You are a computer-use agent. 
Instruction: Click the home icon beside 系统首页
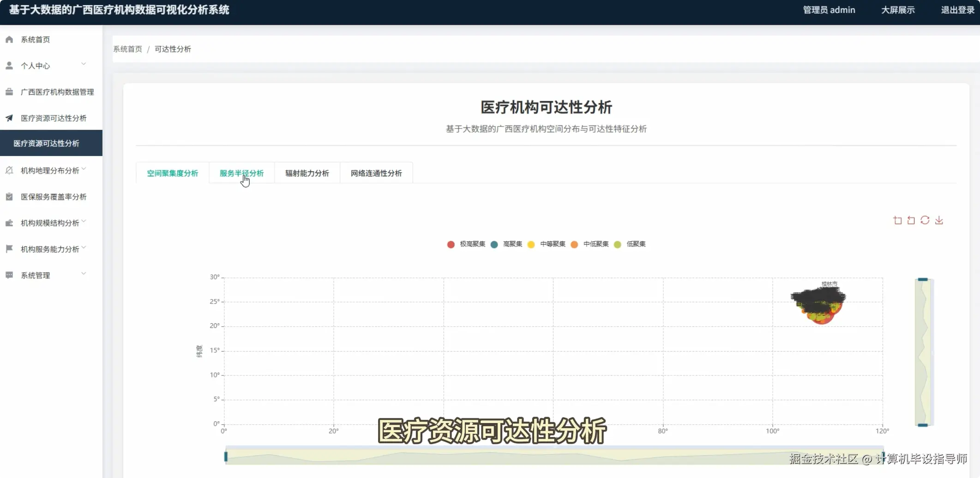tap(9, 40)
